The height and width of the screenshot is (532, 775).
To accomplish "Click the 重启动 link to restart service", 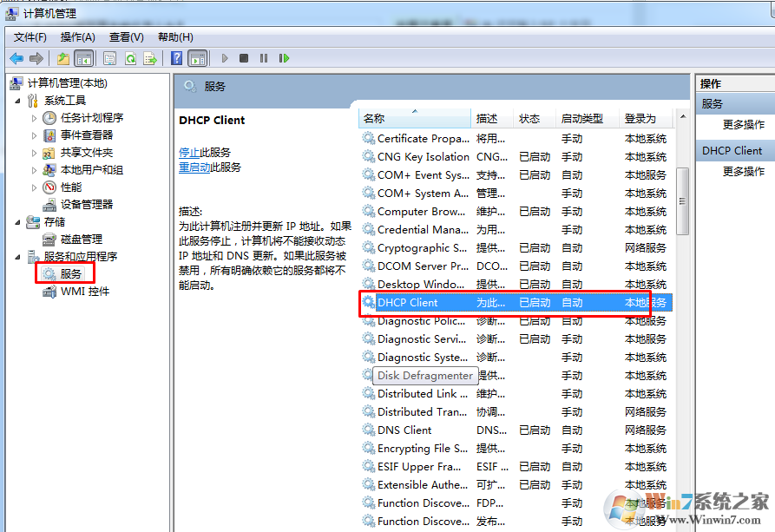I will (x=194, y=167).
